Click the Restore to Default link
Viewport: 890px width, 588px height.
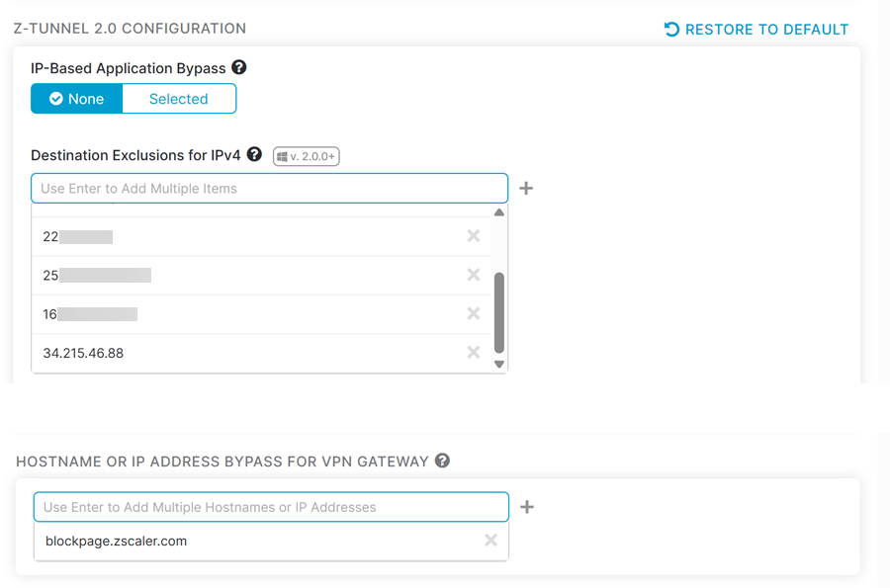[756, 30]
